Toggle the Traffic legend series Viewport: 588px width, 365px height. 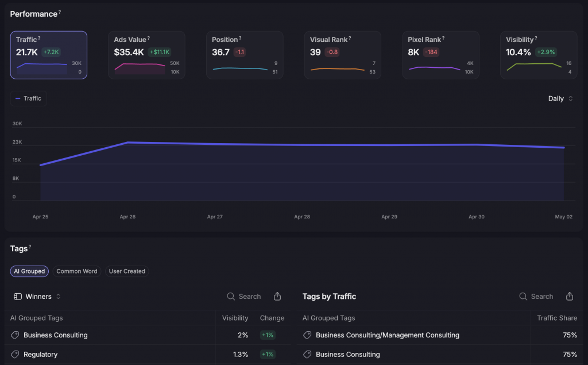click(x=29, y=98)
